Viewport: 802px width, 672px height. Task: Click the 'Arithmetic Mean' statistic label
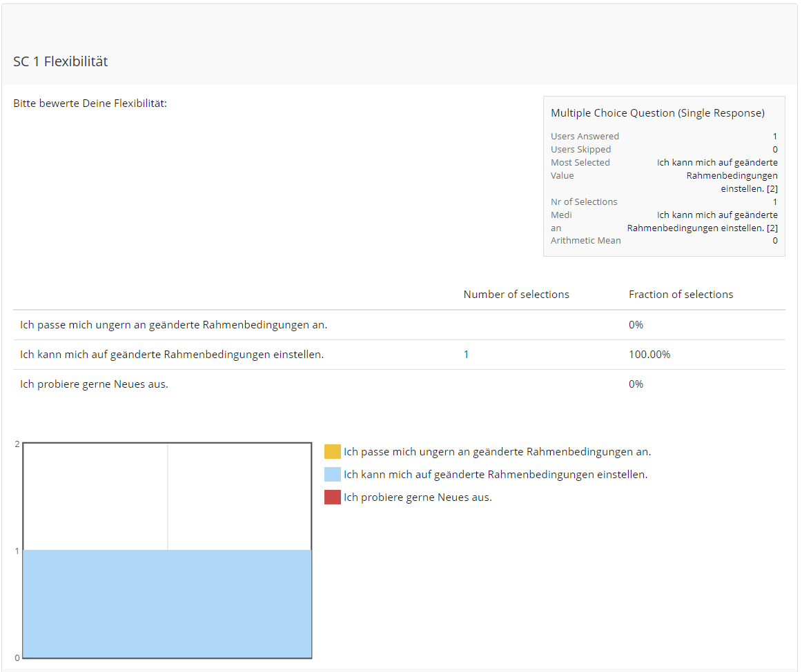[585, 241]
